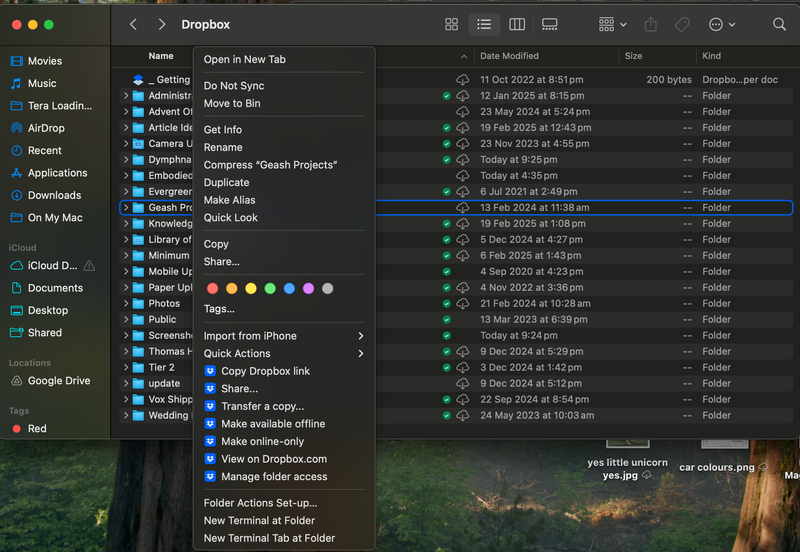Switch Finder to icon view
Screen dimensions: 800x552
(451, 24)
